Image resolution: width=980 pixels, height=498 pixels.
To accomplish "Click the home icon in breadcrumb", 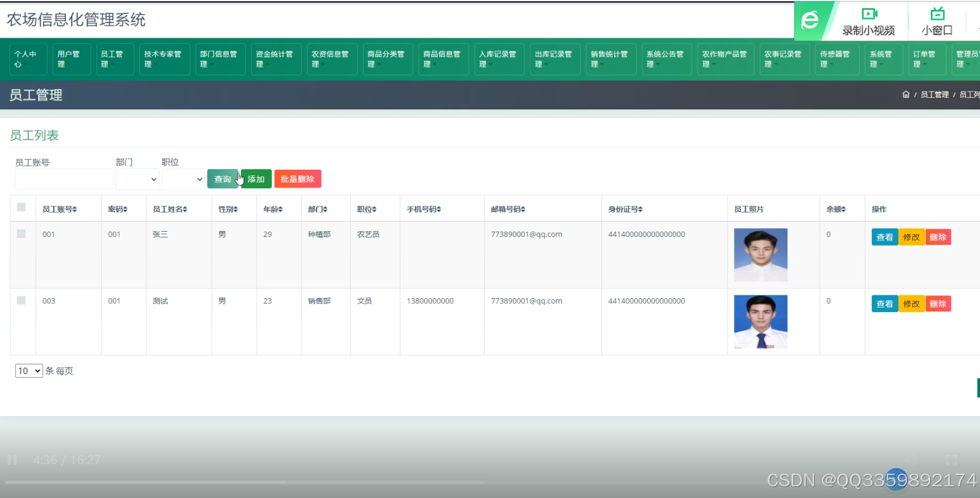I will click(906, 94).
